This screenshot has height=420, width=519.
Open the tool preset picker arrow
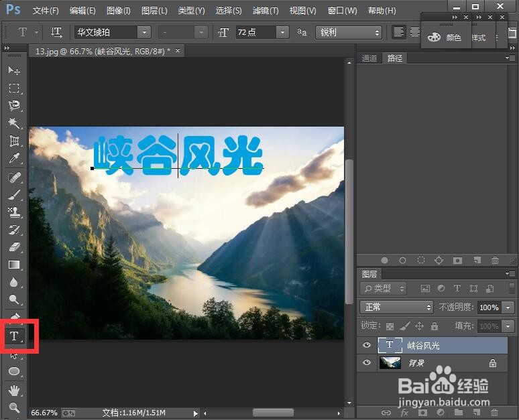click(36, 32)
